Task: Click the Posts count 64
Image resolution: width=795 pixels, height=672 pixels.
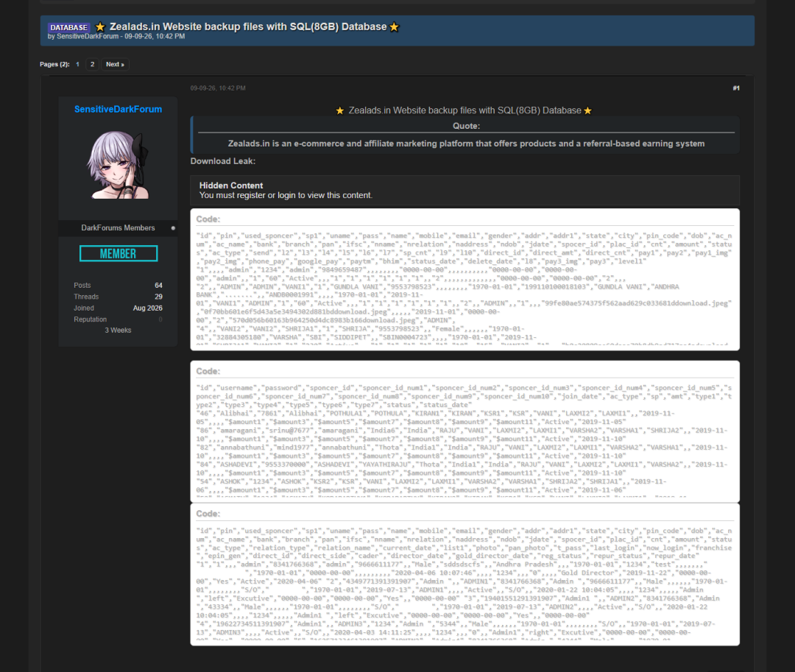Action: (x=159, y=286)
